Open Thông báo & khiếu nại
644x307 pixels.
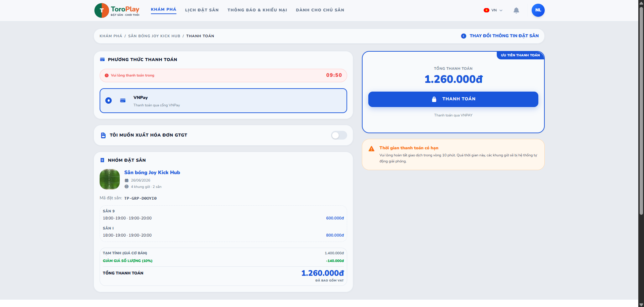[x=257, y=10]
